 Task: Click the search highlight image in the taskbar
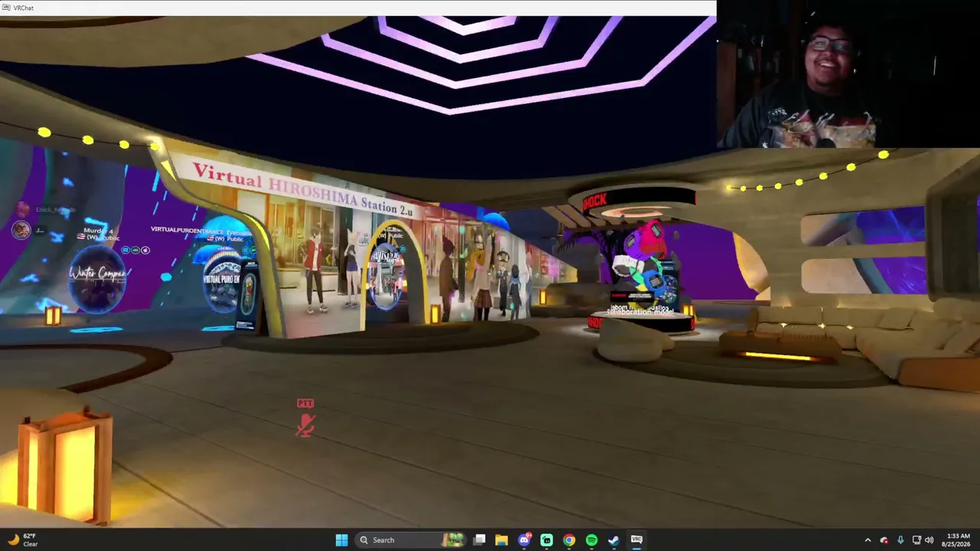pos(453,540)
